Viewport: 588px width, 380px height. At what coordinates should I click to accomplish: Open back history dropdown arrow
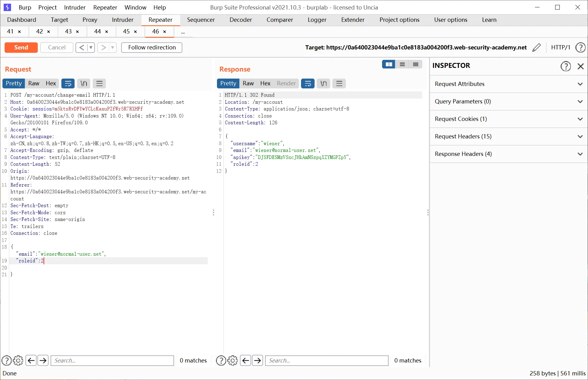[91, 48]
